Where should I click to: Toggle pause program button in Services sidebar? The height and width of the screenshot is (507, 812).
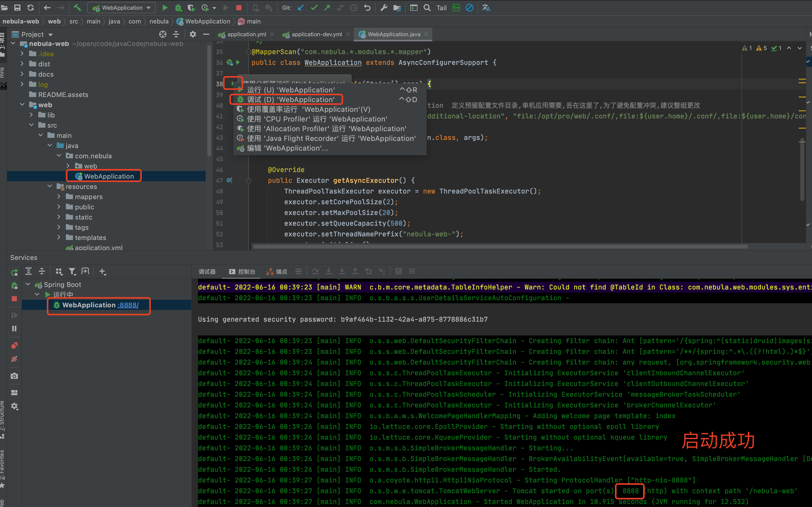coord(14,328)
